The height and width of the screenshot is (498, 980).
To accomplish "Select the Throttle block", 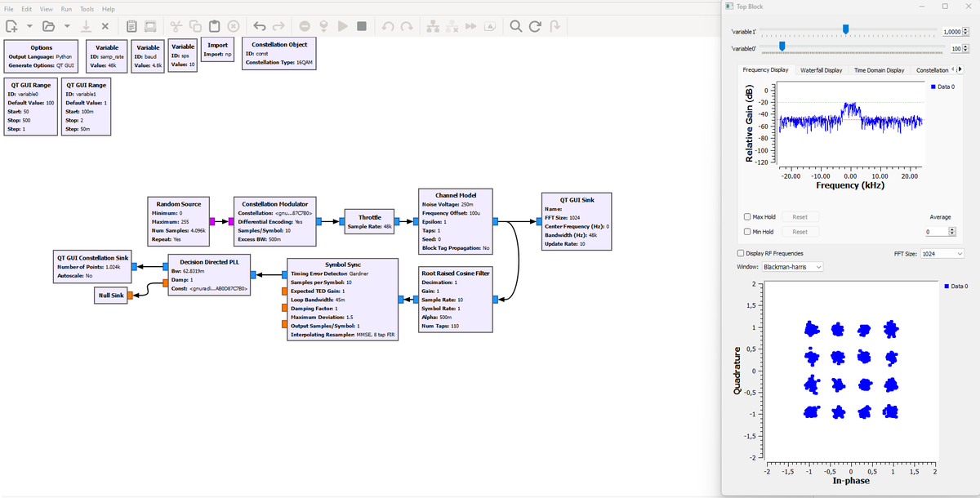I will (369, 221).
